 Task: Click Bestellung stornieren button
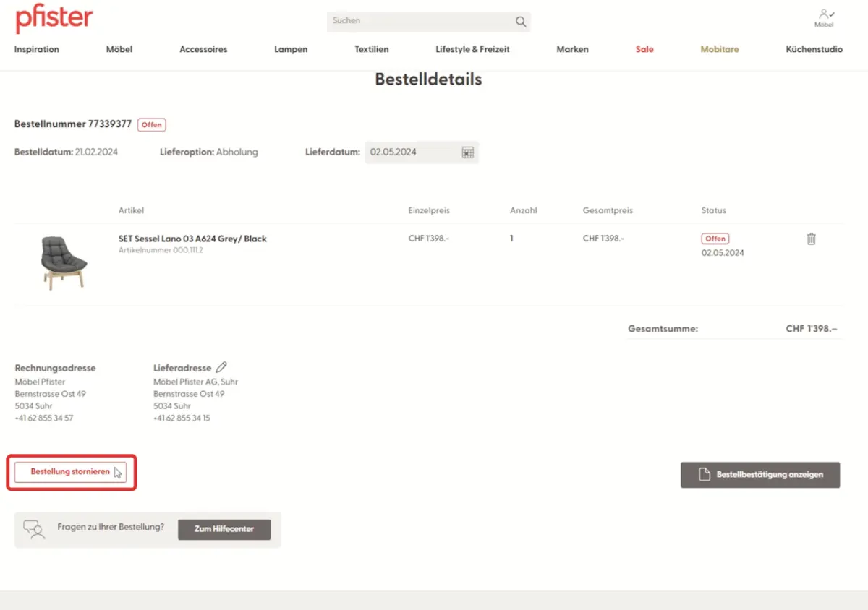pos(70,472)
